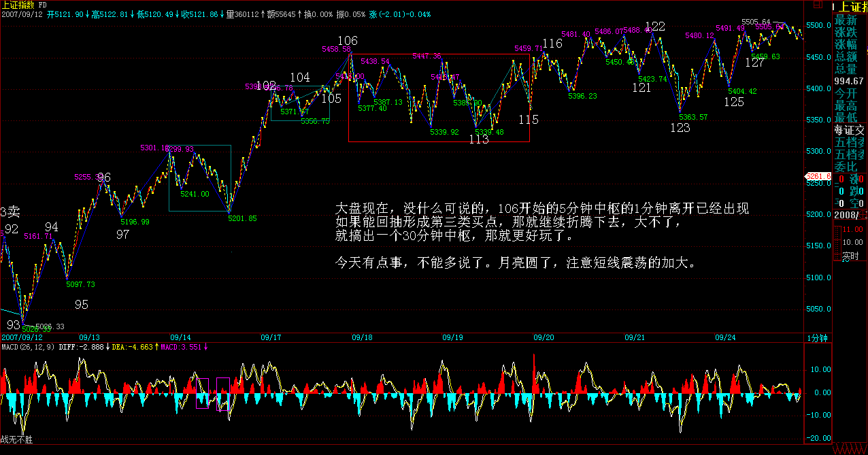This screenshot has height=455, width=868.
Task: Select the 1分钟 period label
Action: pyautogui.click(x=816, y=337)
